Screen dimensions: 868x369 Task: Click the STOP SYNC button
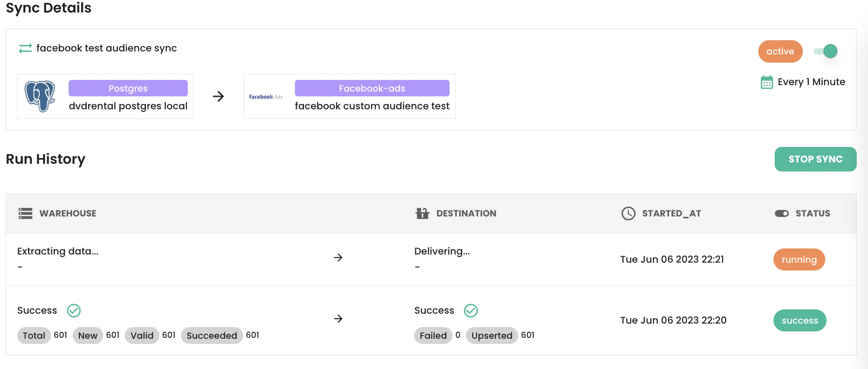point(815,159)
